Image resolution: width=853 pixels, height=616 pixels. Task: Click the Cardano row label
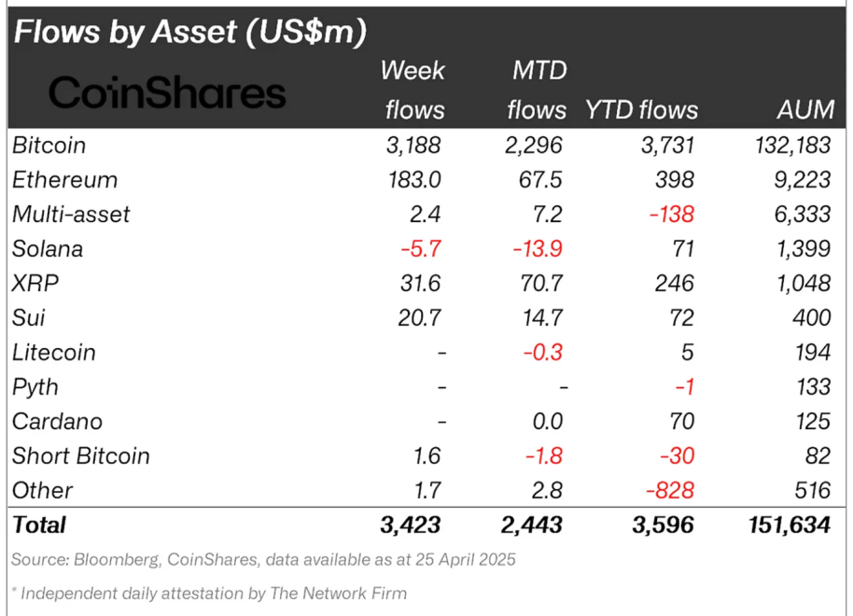(57, 422)
